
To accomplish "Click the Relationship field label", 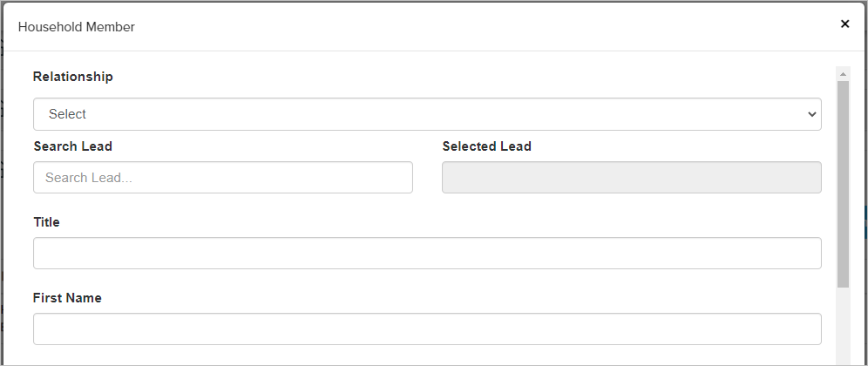I will tap(73, 77).
